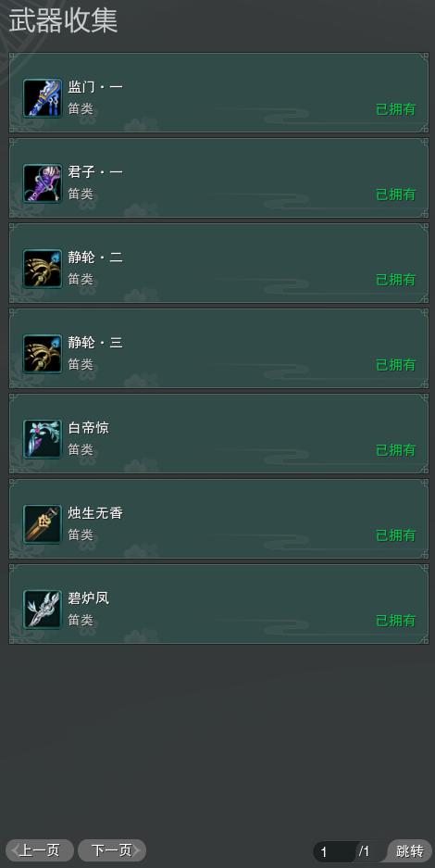The image size is (435, 868).
Task: Open the 烛生无香 flute icon
Action: [43, 524]
